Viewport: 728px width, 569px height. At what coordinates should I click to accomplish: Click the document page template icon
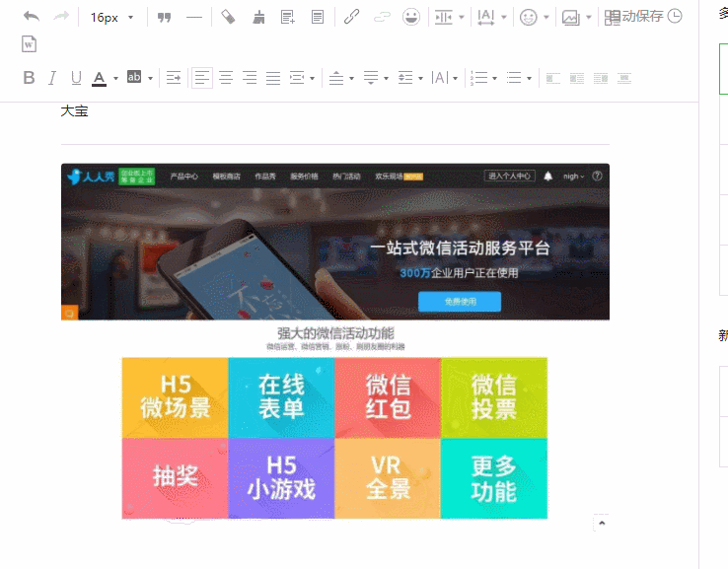click(x=318, y=17)
